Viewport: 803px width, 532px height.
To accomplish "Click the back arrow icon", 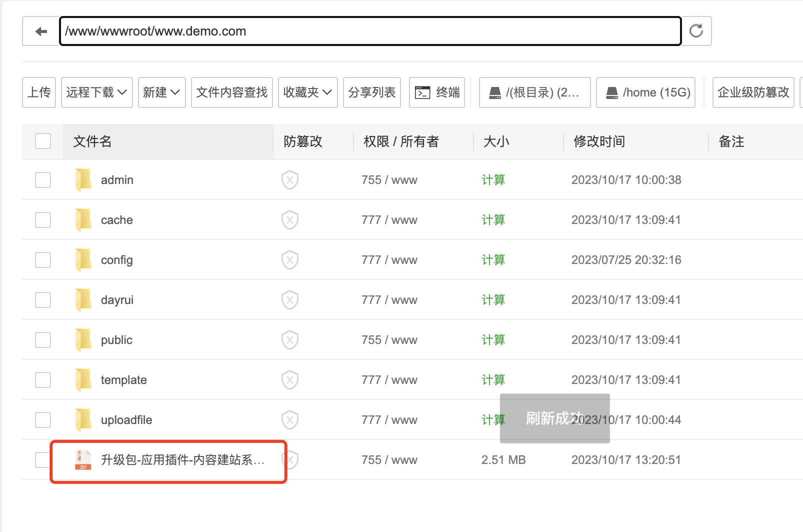I will pyautogui.click(x=41, y=31).
